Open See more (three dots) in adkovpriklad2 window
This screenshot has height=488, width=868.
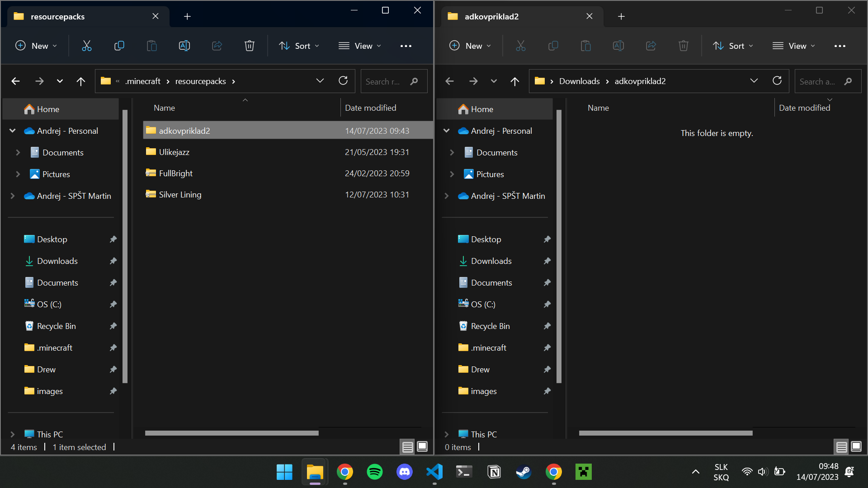pyautogui.click(x=840, y=46)
